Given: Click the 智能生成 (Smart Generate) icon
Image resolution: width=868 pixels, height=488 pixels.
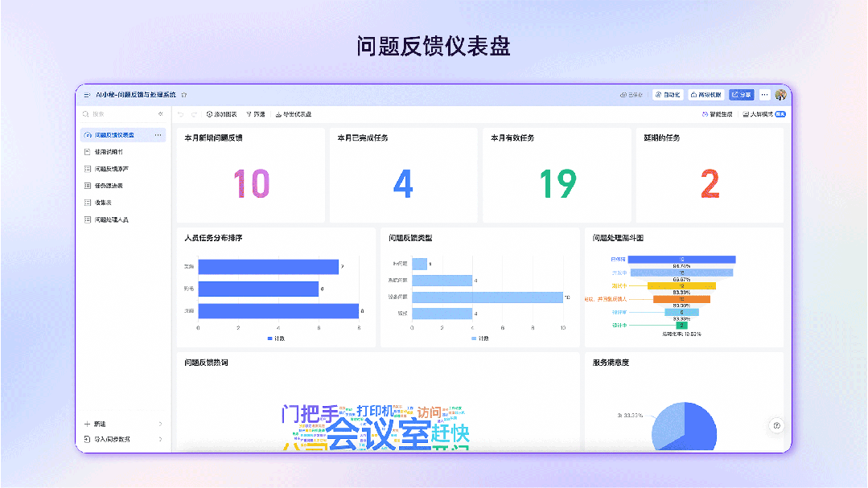Looking at the screenshot, I should click(719, 114).
